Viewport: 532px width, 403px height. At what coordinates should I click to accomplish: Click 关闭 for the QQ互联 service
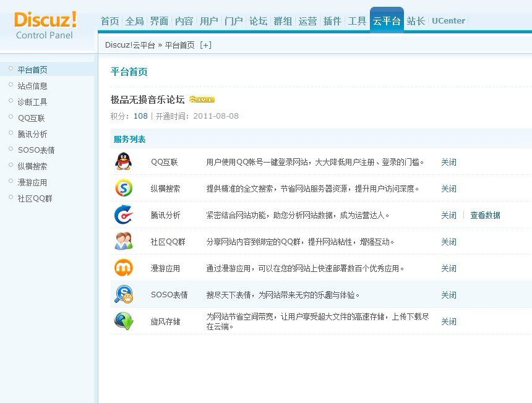coord(449,162)
